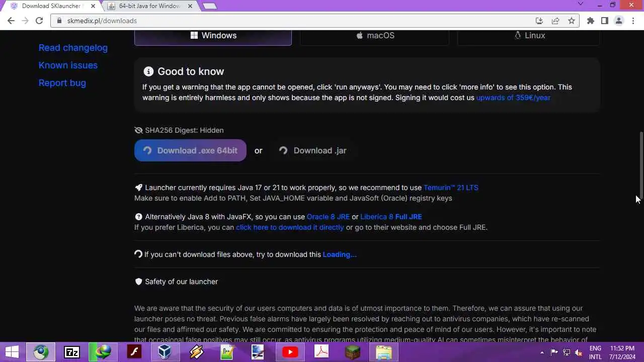The image size is (644, 362).
Task: Open File Explorer from the taskbar
Action: (383, 352)
